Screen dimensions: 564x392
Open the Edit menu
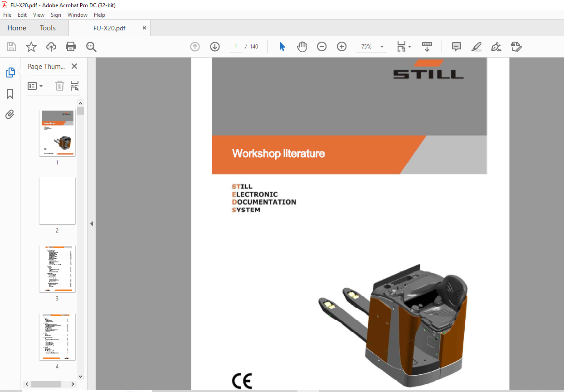(22, 15)
